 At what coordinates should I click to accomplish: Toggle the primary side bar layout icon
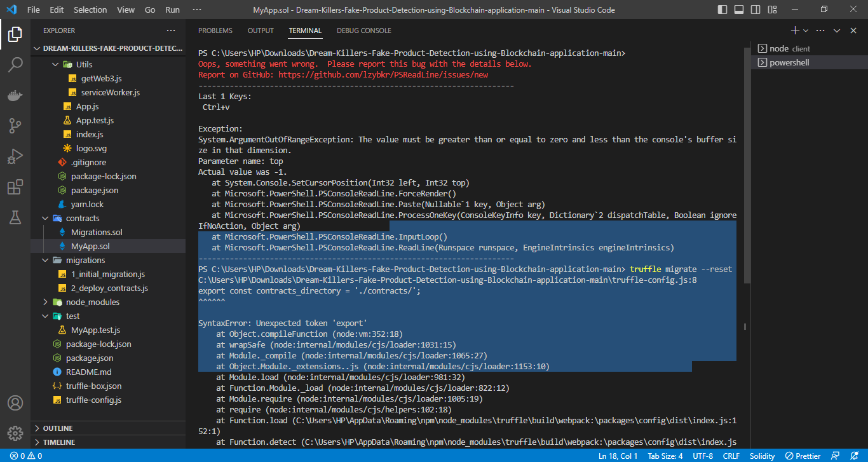[722, 10]
